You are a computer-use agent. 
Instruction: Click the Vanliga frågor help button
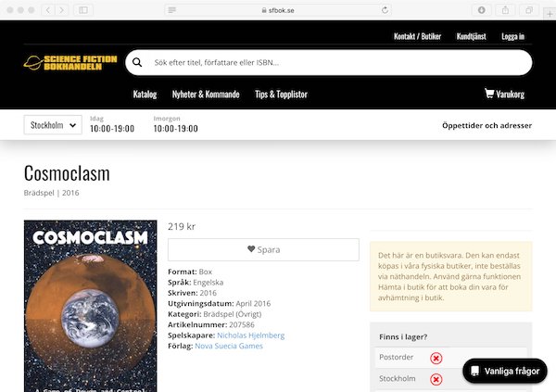click(505, 371)
